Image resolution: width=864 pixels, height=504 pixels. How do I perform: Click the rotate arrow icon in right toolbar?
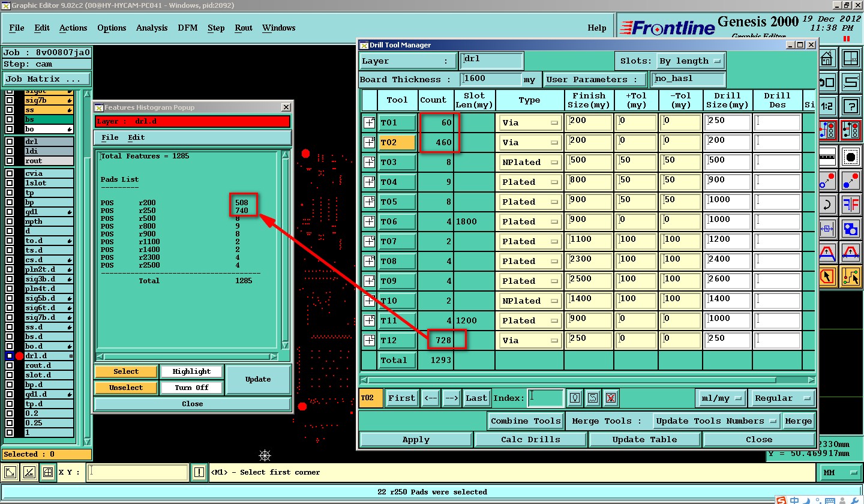pos(827,205)
